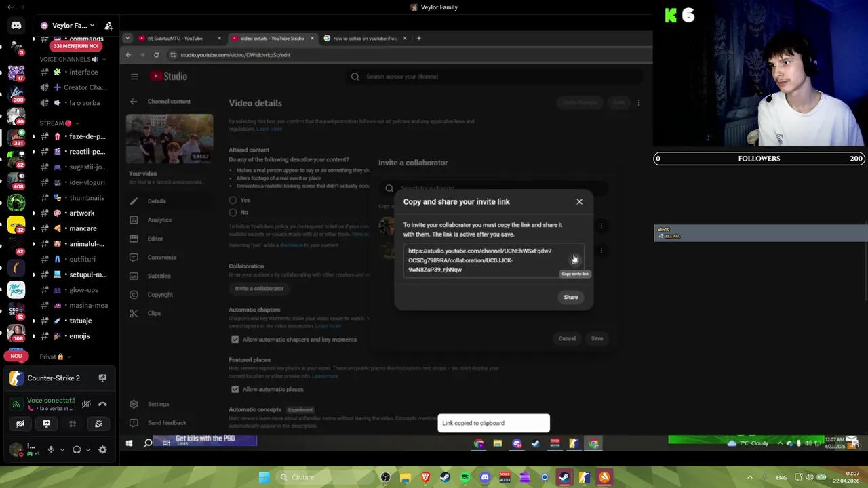Jump to 331 MENȚIUNI NOI mentions
Viewport: 868px width, 488px height.
(76, 46)
